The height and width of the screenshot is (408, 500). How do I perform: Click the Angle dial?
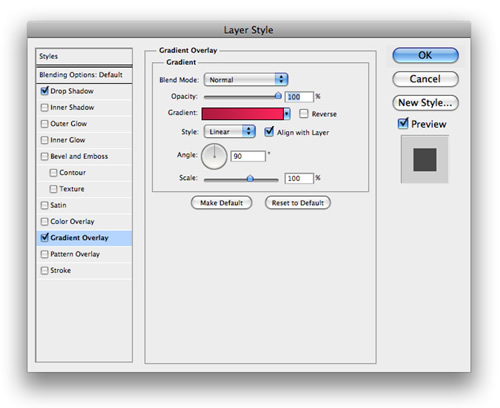tap(214, 156)
